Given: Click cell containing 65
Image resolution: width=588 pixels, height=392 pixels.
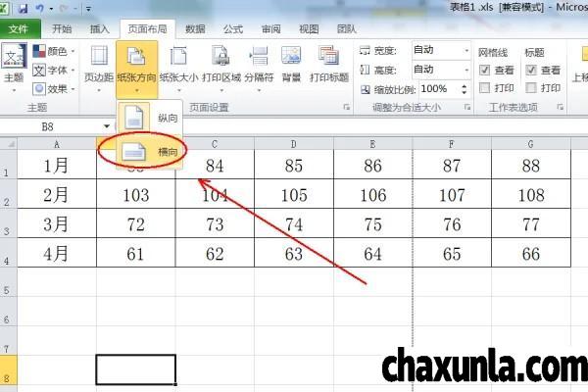Looking at the screenshot, I should point(452,253).
